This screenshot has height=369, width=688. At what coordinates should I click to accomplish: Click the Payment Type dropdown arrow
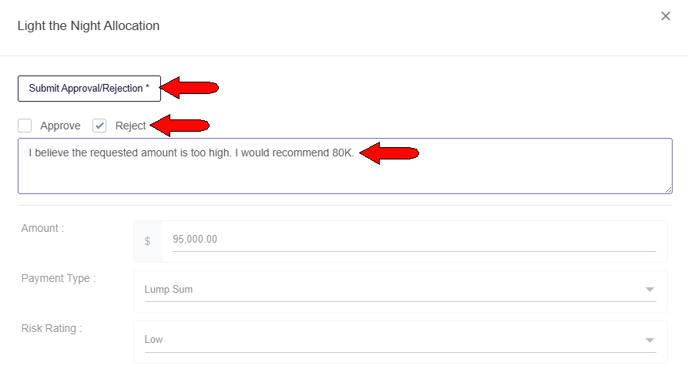coord(650,290)
